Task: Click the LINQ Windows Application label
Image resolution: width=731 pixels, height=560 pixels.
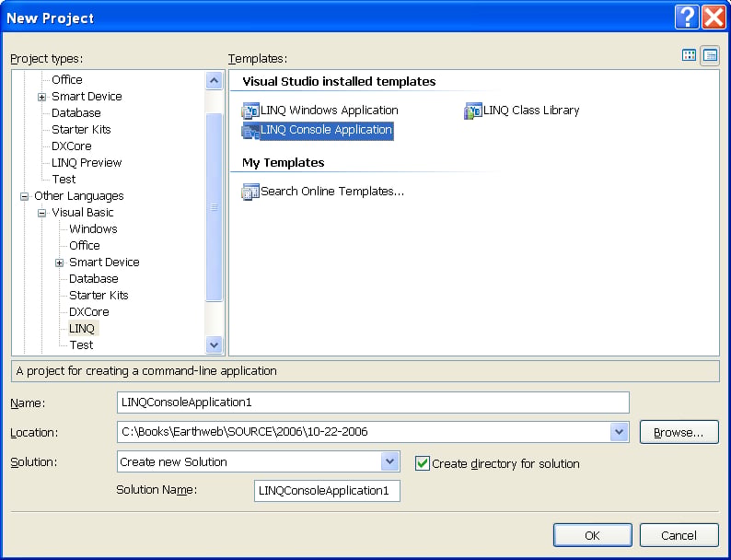Action: pyautogui.click(x=330, y=111)
